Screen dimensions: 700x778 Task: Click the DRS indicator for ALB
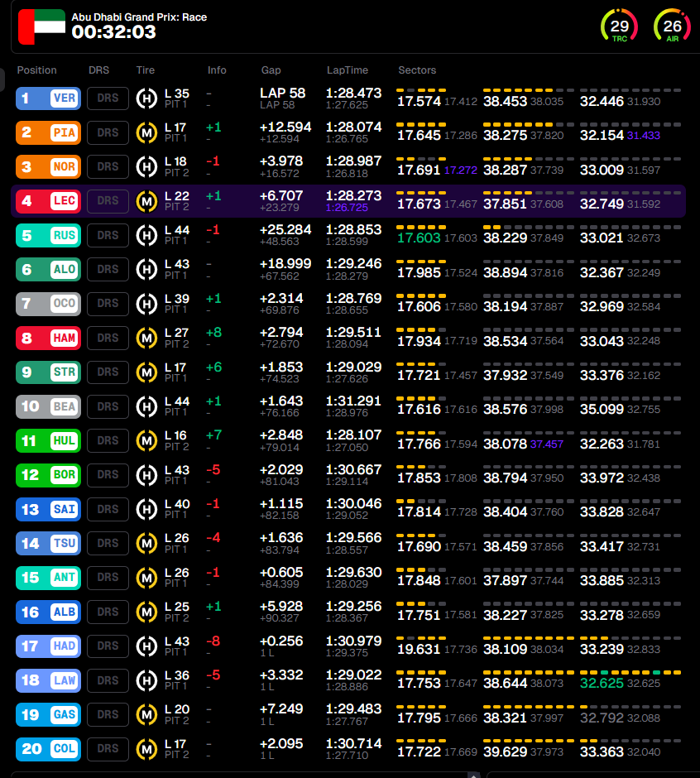[108, 612]
